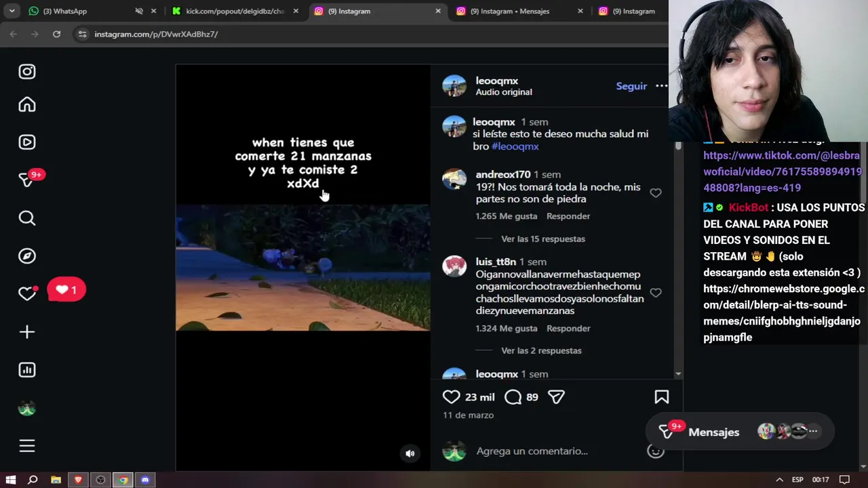Image resolution: width=868 pixels, height=488 pixels.
Task: Open the Explore compass icon
Action: point(27,256)
